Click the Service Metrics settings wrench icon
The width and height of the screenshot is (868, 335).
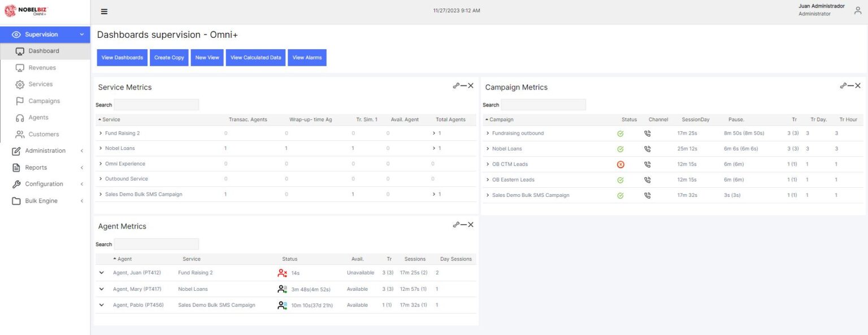[x=456, y=85]
